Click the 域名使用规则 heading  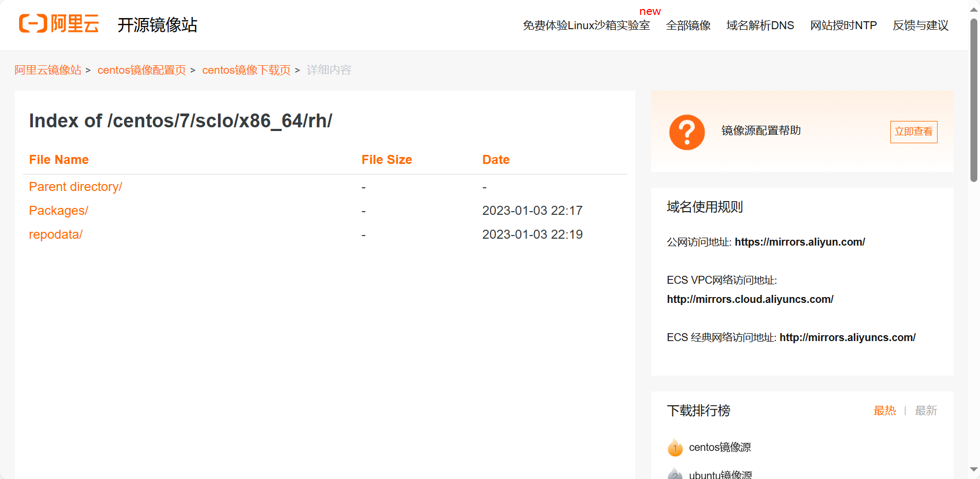705,207
